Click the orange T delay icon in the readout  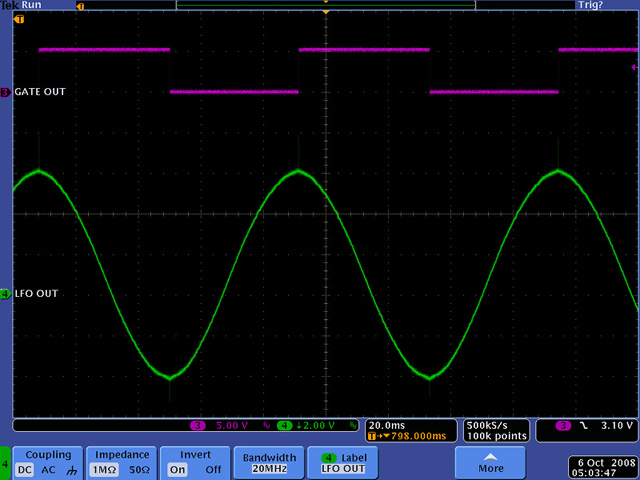(x=371, y=436)
